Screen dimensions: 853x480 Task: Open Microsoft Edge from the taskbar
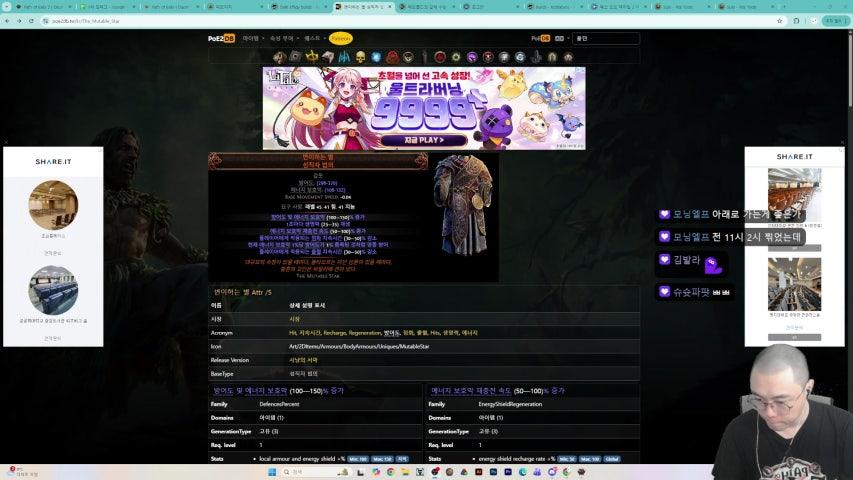coord(522,472)
